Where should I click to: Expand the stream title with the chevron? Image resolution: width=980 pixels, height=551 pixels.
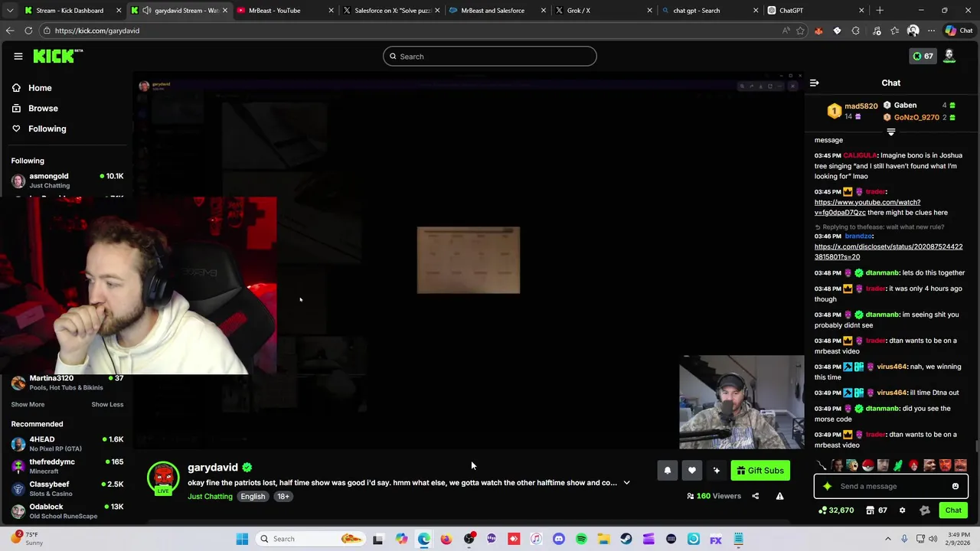pos(626,483)
